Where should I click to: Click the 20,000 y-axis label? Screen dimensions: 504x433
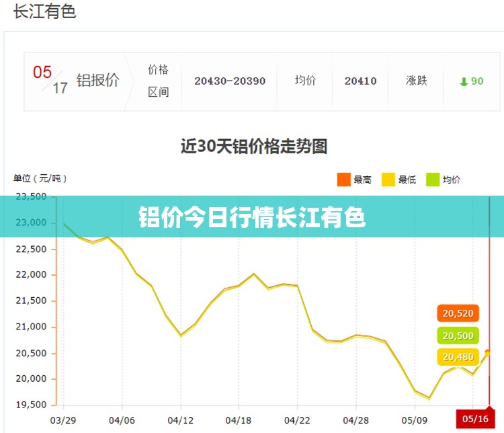(x=31, y=379)
